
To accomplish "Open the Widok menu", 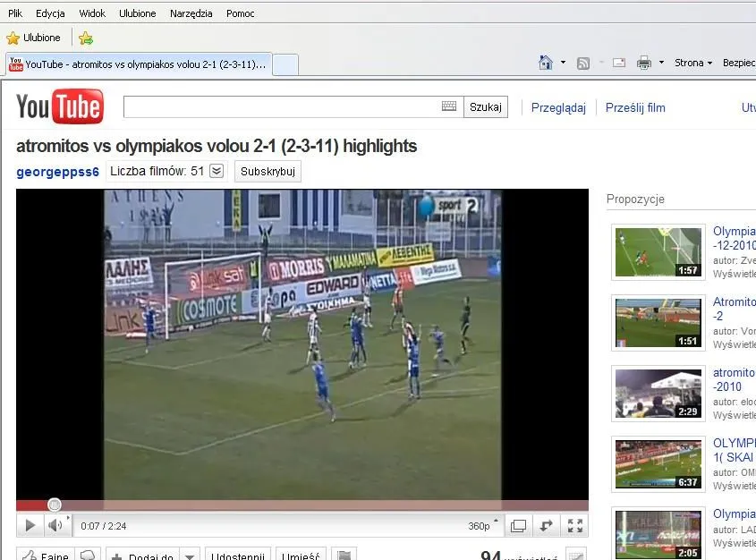I will [x=92, y=13].
